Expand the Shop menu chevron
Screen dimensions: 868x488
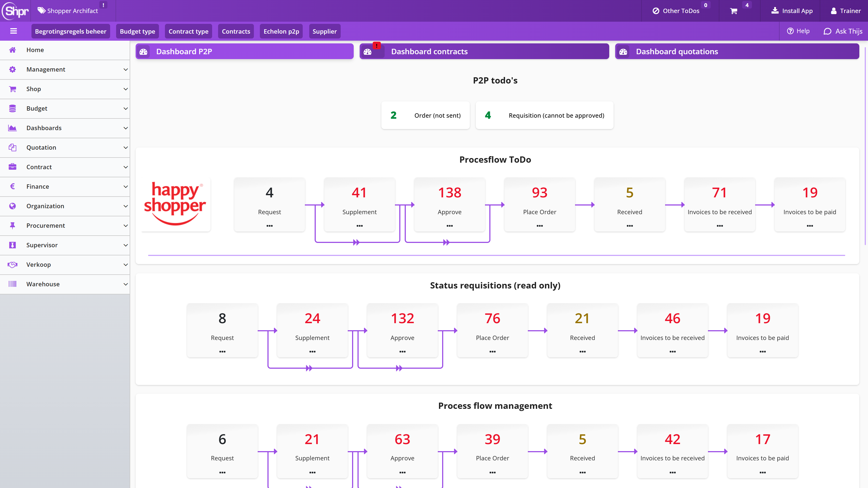pyautogui.click(x=125, y=89)
